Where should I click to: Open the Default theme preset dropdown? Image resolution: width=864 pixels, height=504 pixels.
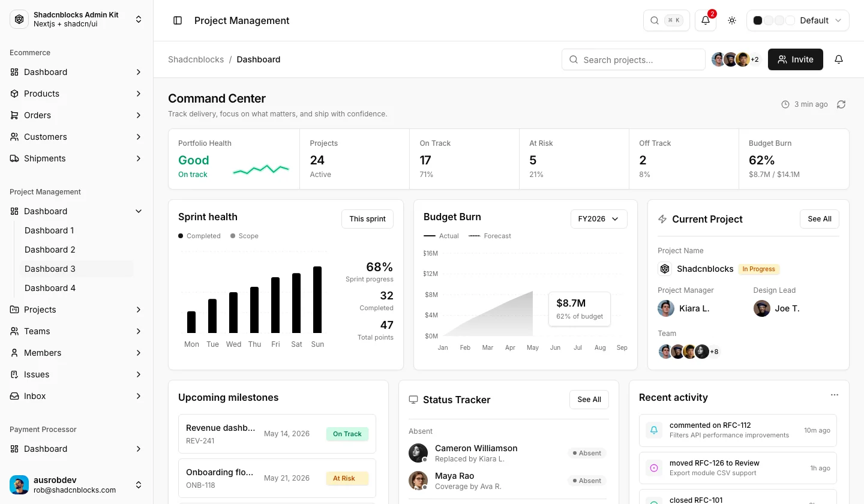(x=798, y=20)
